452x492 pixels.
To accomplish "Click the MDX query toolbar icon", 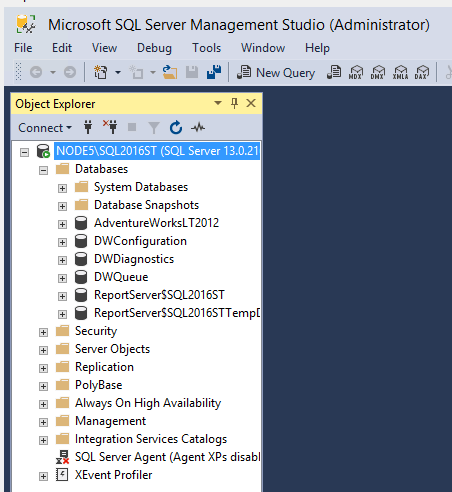I will click(x=356, y=72).
